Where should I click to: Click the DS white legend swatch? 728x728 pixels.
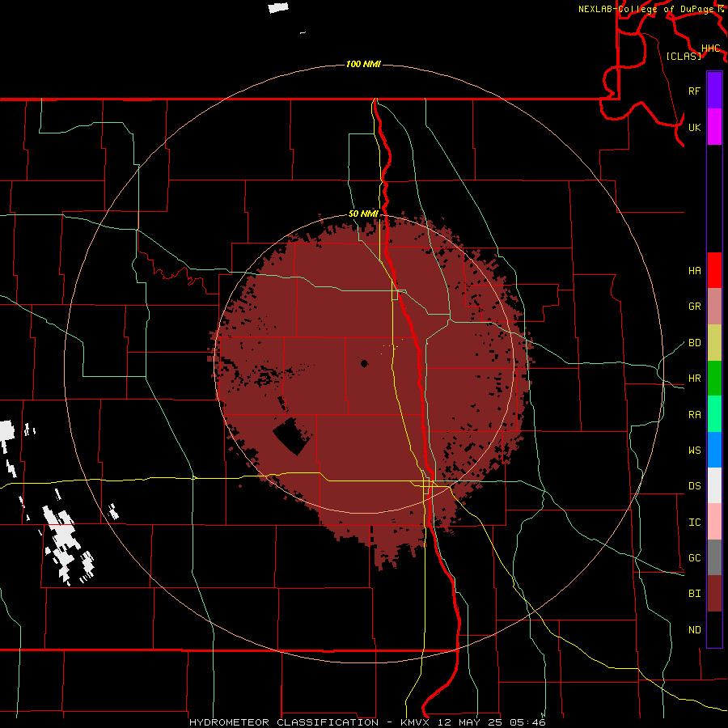coord(714,485)
